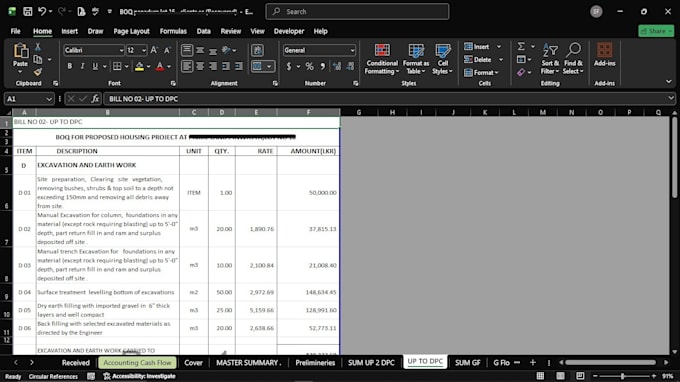Click Circular References in status bar

[x=53, y=376]
